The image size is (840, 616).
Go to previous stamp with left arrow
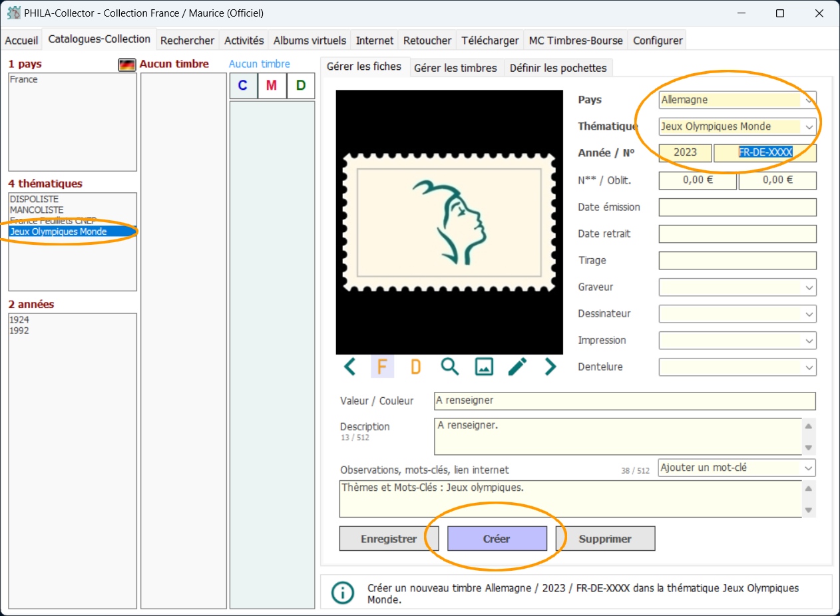pyautogui.click(x=349, y=367)
